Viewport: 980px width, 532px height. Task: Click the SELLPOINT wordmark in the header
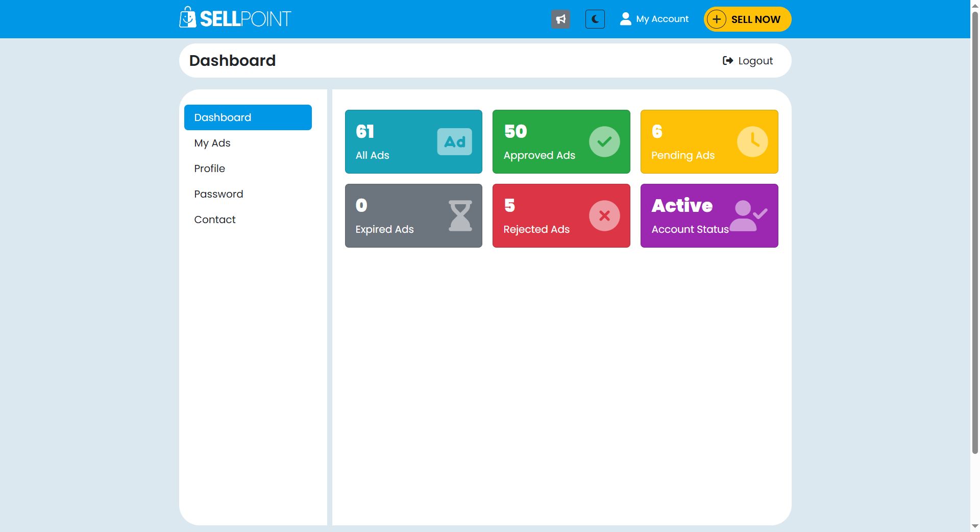246,19
